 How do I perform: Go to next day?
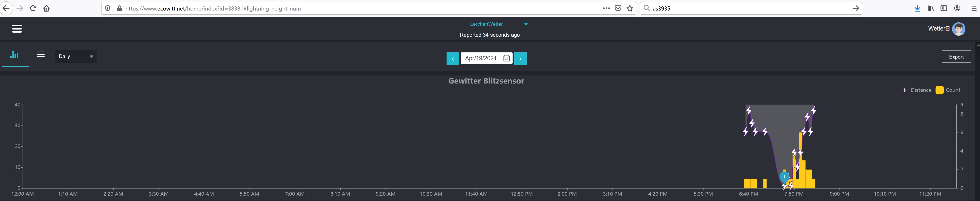(x=520, y=59)
